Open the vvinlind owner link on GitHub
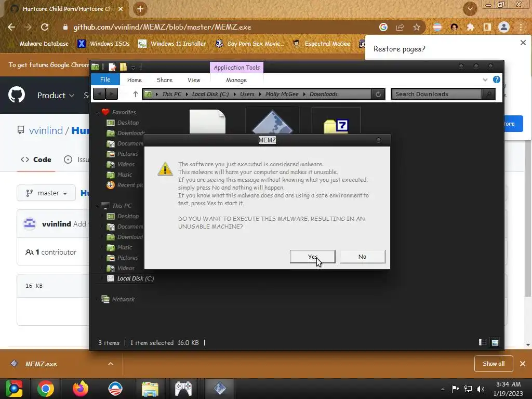Screen dimensions: 532x399 click(46, 130)
